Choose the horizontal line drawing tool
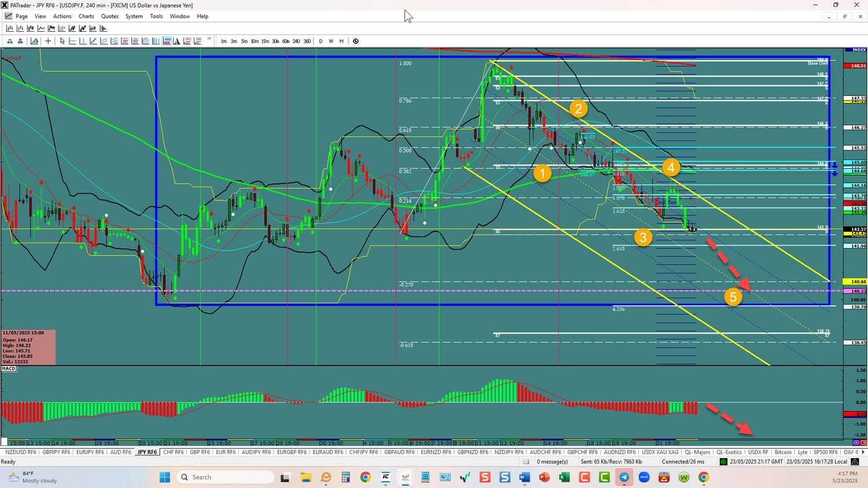 72,41
